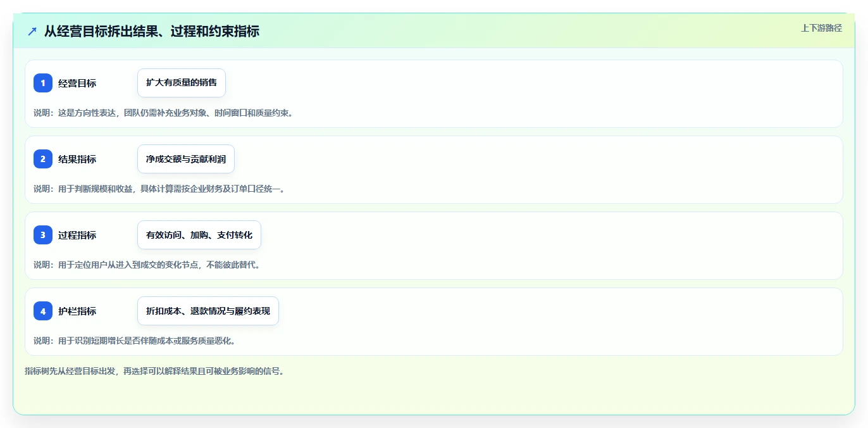The width and height of the screenshot is (868, 428).
Task: Select the 扩大有质量的销售 chip
Action: (182, 83)
